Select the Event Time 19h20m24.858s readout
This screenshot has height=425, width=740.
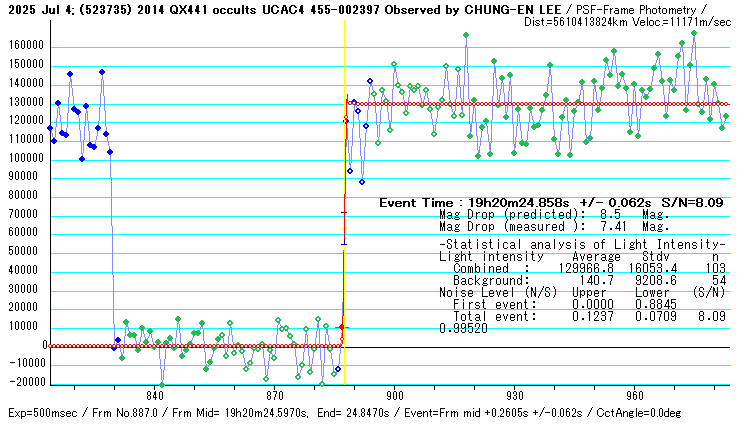coord(552,203)
